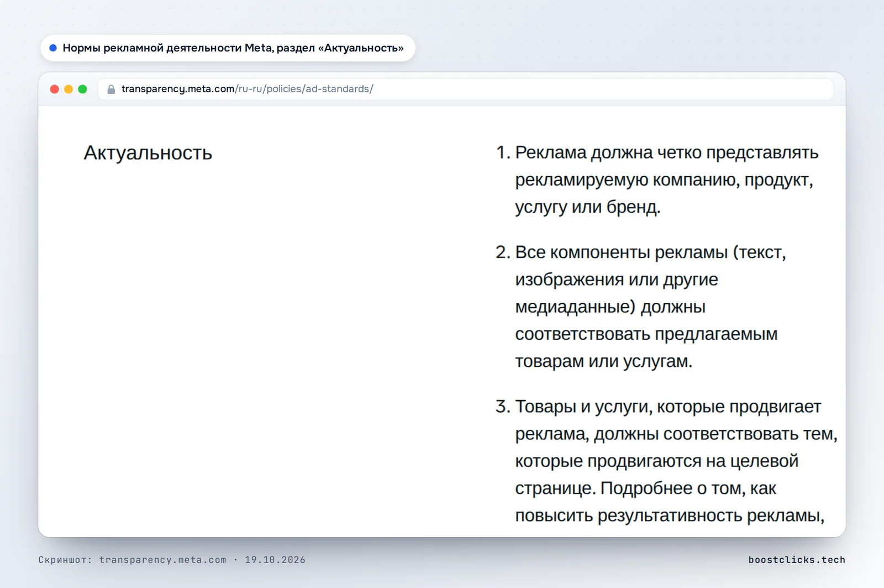This screenshot has width=884, height=588.
Task: Click the boostclicks.tech footer label
Action: (797, 560)
